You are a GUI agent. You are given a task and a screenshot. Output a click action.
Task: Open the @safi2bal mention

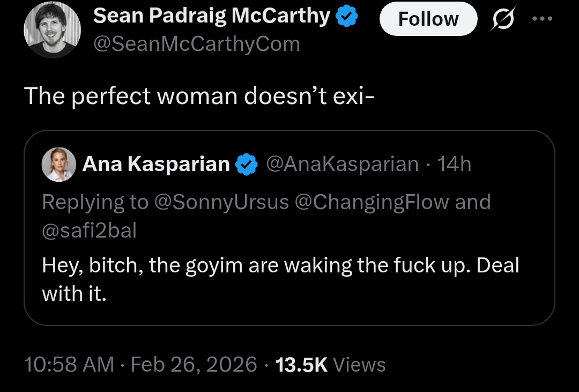89,230
